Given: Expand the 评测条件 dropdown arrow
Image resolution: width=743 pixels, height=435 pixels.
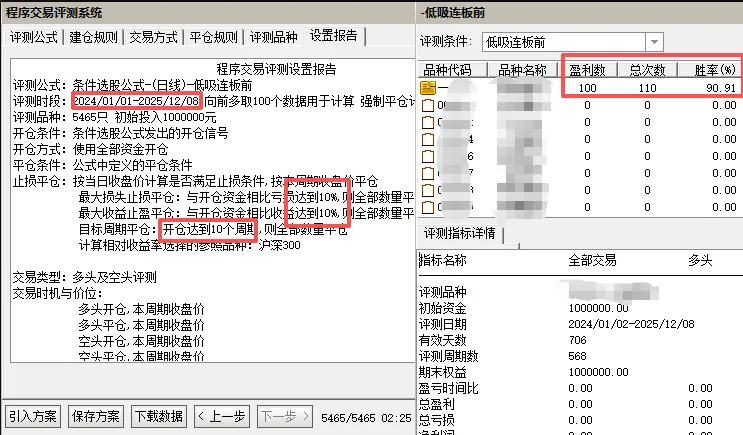Looking at the screenshot, I should coord(654,42).
